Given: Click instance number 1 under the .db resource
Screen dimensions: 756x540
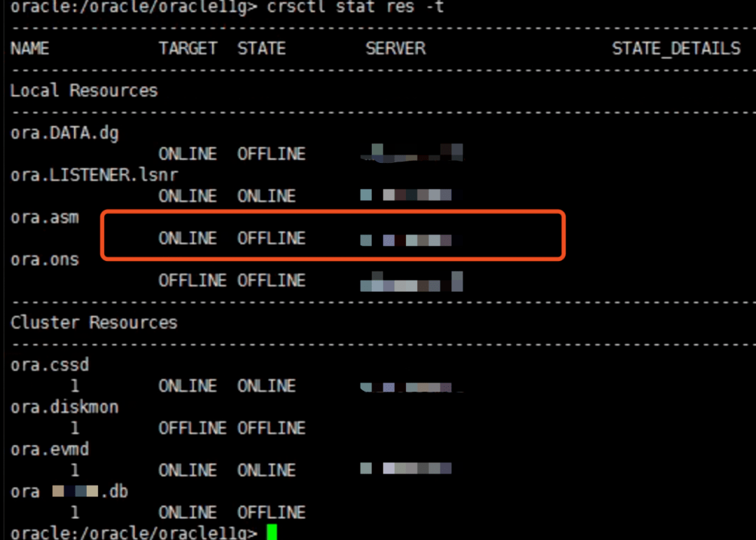Looking at the screenshot, I should (75, 513).
